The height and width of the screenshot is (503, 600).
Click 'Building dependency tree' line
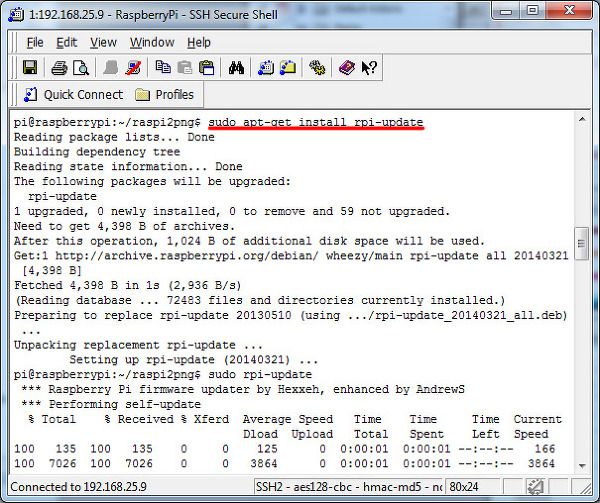(x=97, y=152)
